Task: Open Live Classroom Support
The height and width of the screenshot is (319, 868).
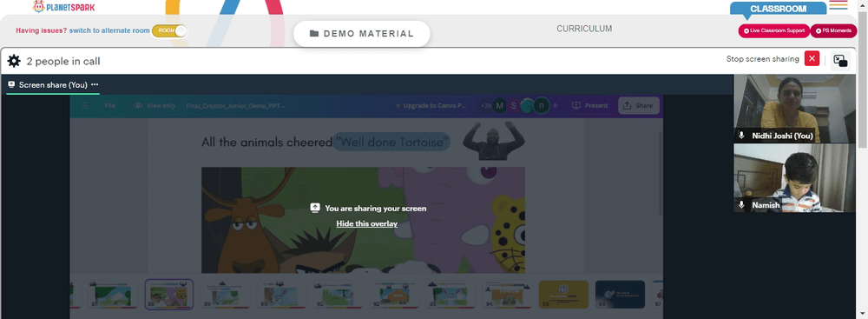Action: (x=773, y=31)
